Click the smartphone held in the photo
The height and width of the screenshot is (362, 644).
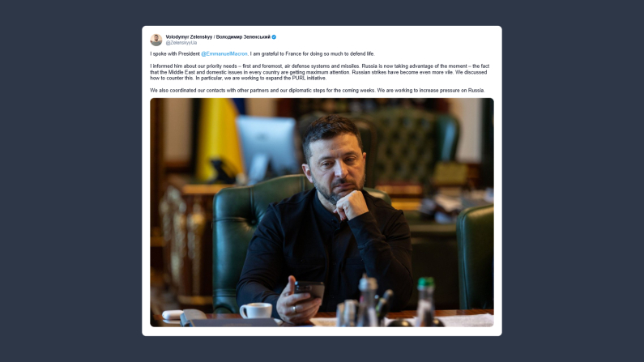pyautogui.click(x=309, y=290)
